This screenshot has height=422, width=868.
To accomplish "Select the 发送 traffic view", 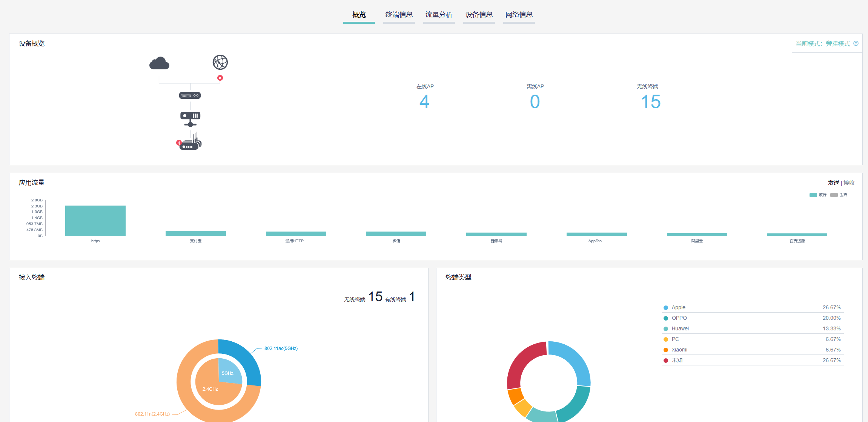I will (x=833, y=183).
